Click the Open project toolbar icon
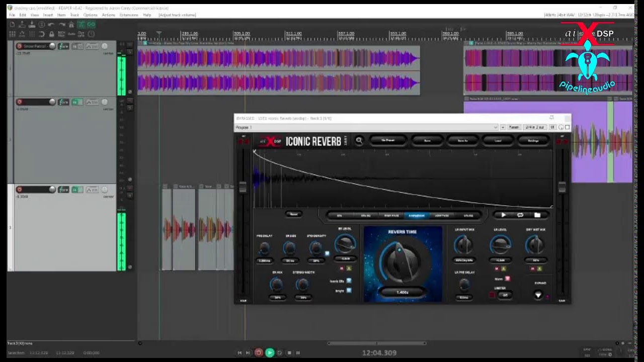 22,25
